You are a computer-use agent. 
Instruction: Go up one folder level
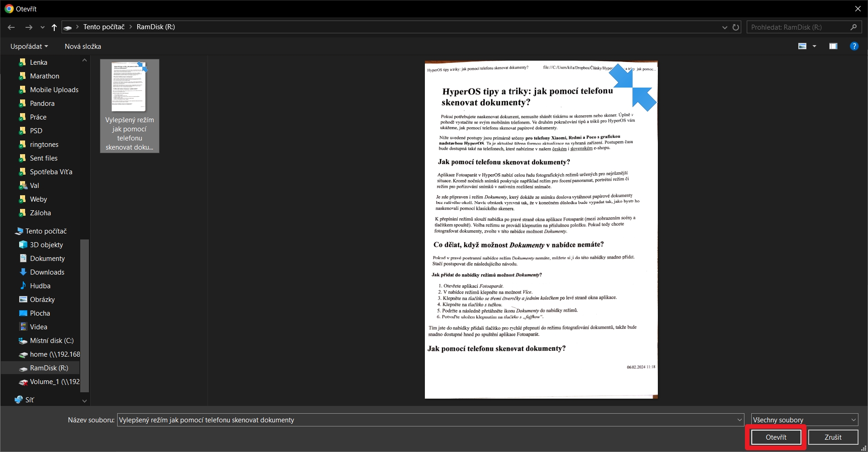[x=54, y=27]
